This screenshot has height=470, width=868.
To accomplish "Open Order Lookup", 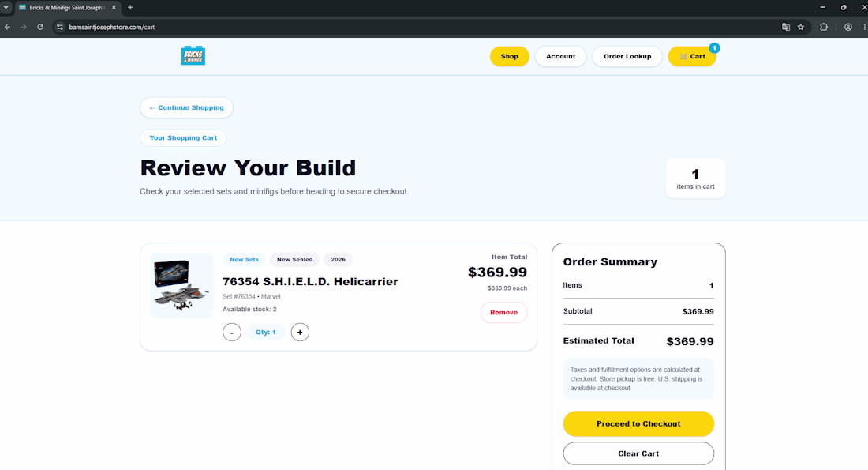I will [x=627, y=56].
